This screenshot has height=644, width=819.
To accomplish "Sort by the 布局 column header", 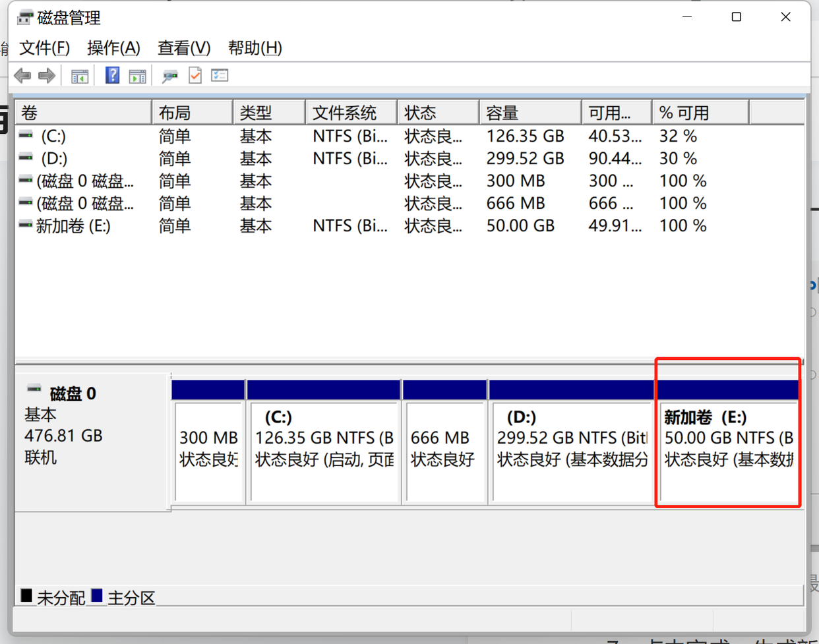I will [x=193, y=113].
